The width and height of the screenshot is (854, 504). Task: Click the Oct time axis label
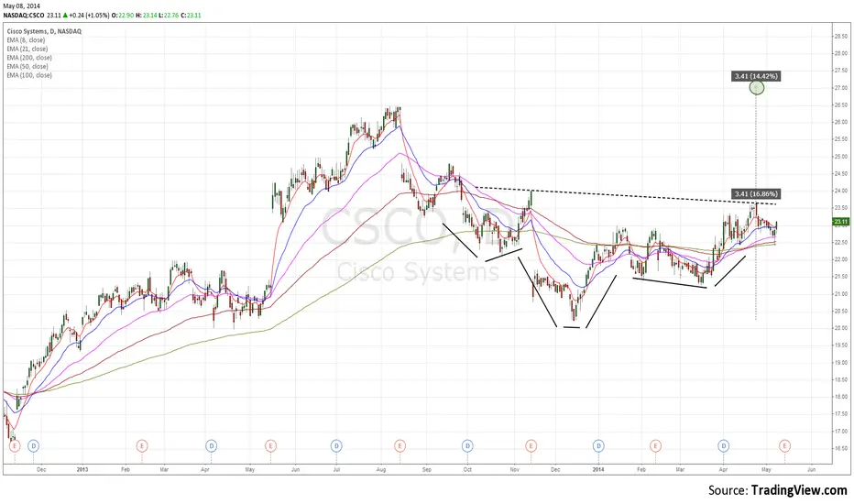(467, 469)
